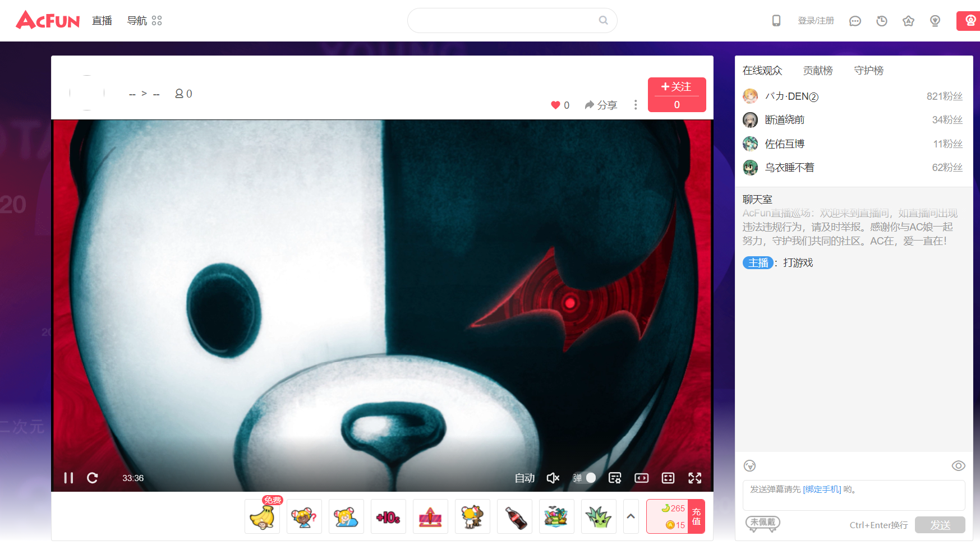Image resolution: width=980 pixels, height=545 pixels.
Task: Expand the 导航 navigation menu
Action: click(x=144, y=21)
